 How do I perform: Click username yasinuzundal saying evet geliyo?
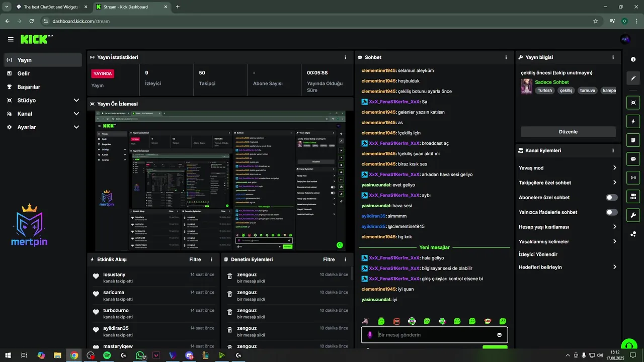click(376, 185)
